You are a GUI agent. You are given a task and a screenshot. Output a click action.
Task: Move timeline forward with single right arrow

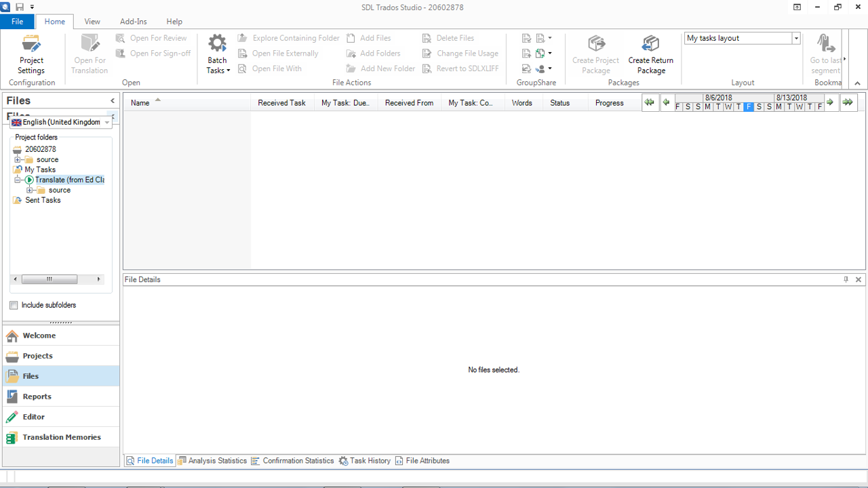tap(831, 102)
